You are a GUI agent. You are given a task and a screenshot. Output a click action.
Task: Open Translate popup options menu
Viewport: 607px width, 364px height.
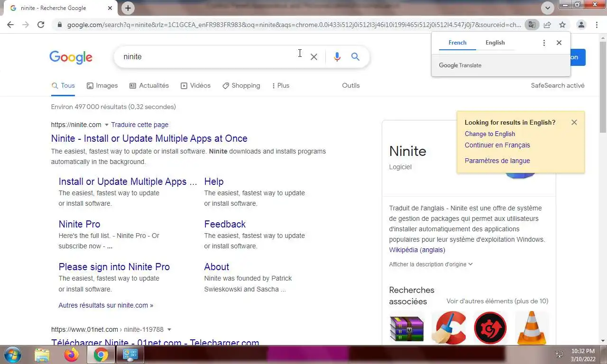coord(544,43)
